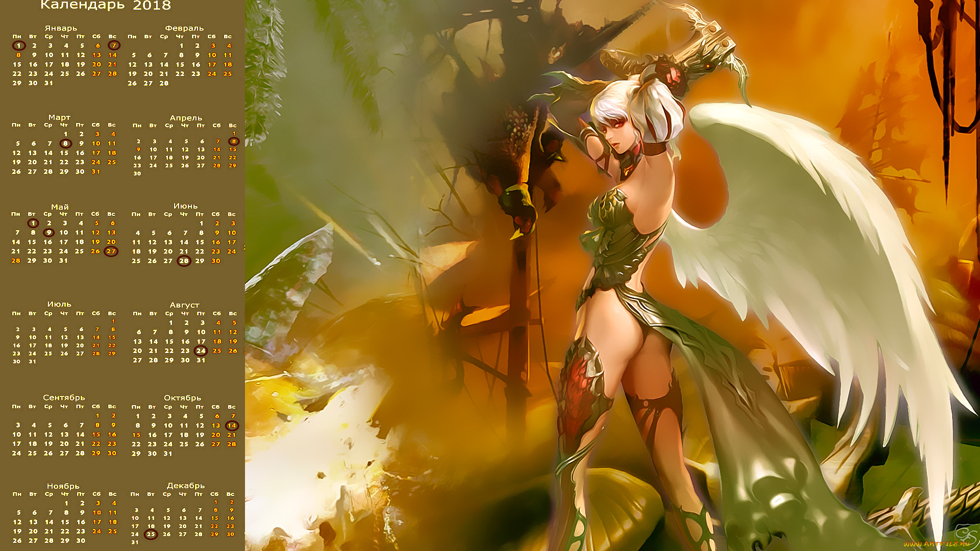This screenshot has height=551, width=980.
Task: Select the Ноябрь month heading
Action: click(63, 486)
